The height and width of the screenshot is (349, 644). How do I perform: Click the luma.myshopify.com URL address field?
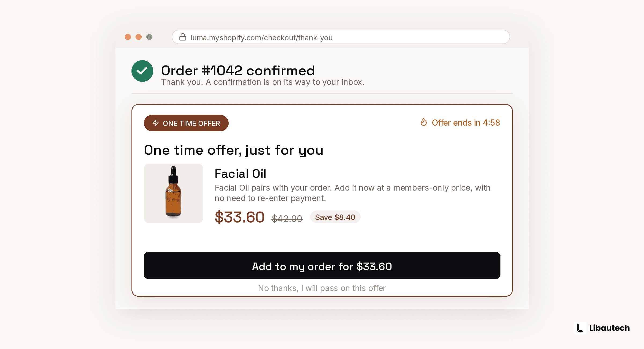[x=341, y=37]
